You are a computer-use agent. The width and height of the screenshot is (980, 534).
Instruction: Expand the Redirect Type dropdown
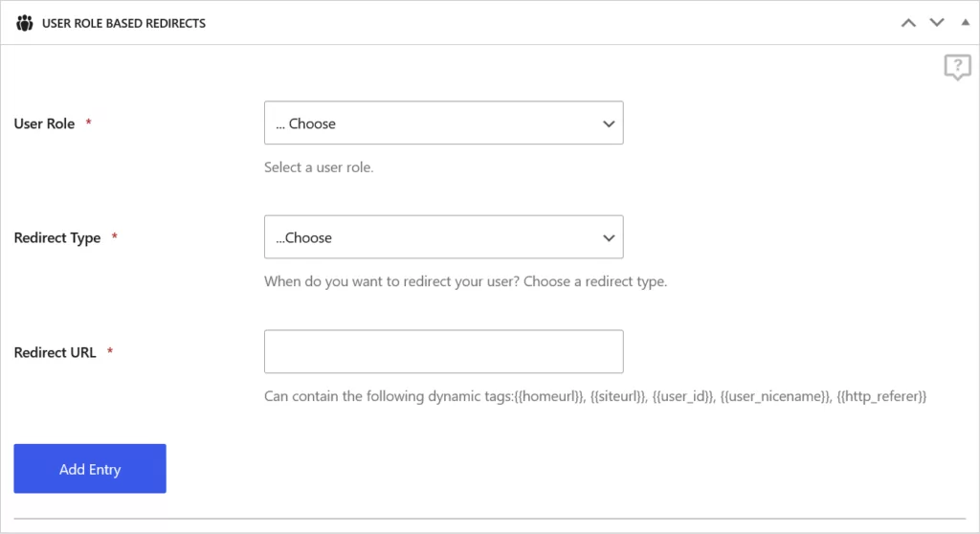pyautogui.click(x=443, y=237)
